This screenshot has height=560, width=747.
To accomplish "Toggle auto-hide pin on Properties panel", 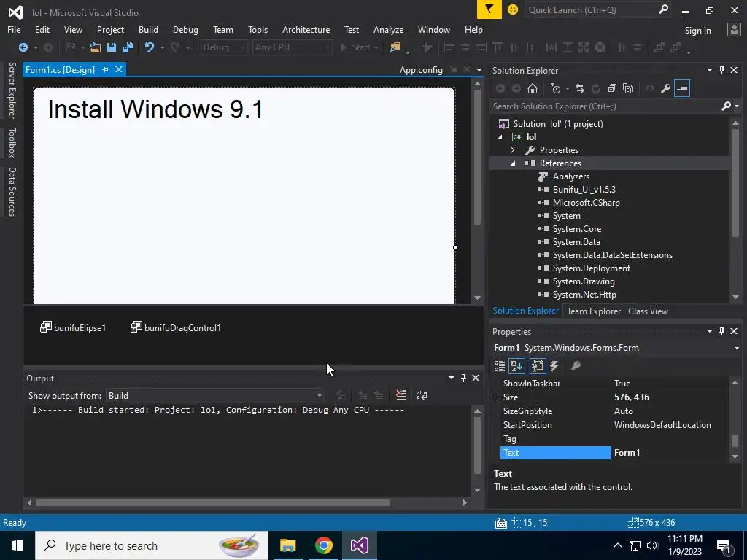I will (x=721, y=331).
